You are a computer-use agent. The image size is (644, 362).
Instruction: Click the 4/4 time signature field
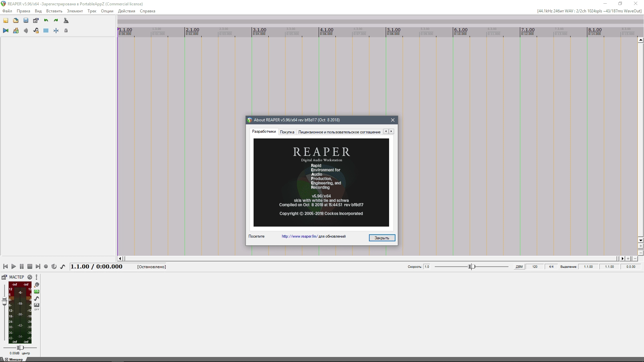coord(551,267)
